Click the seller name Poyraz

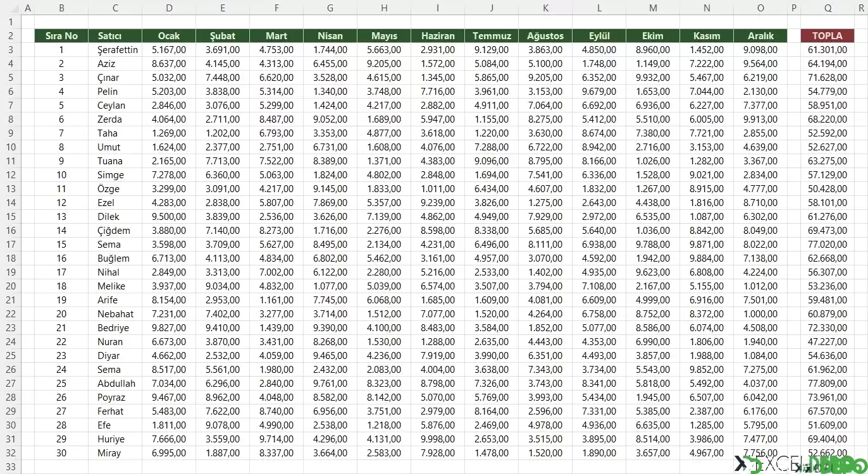[x=111, y=398]
